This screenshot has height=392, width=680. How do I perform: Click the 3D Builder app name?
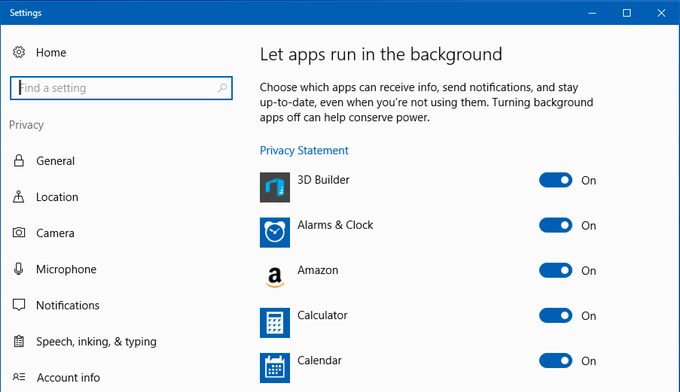pos(324,180)
